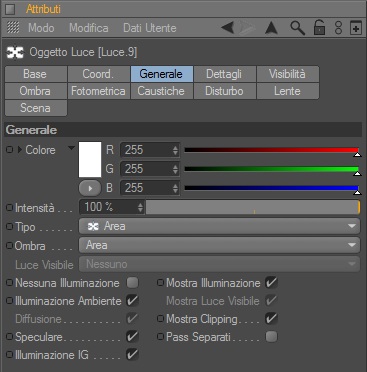Open the magnifier search icon
This screenshot has height=372, width=367.
point(297,28)
